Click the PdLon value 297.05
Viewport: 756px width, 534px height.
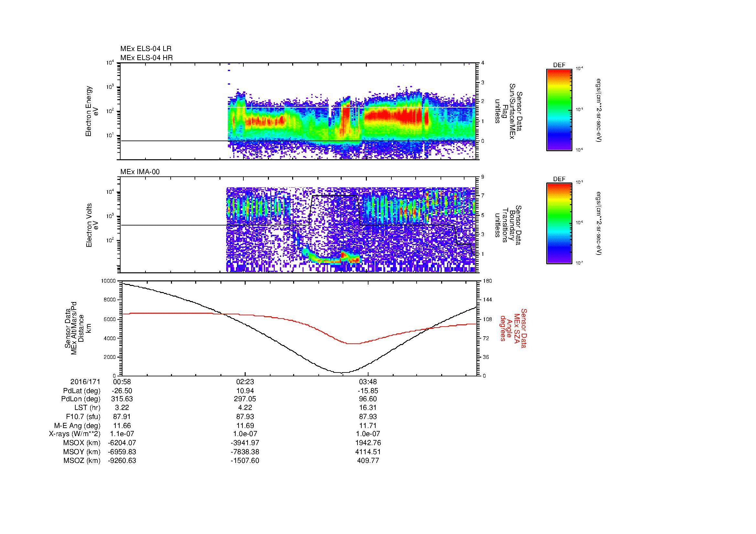pos(245,399)
